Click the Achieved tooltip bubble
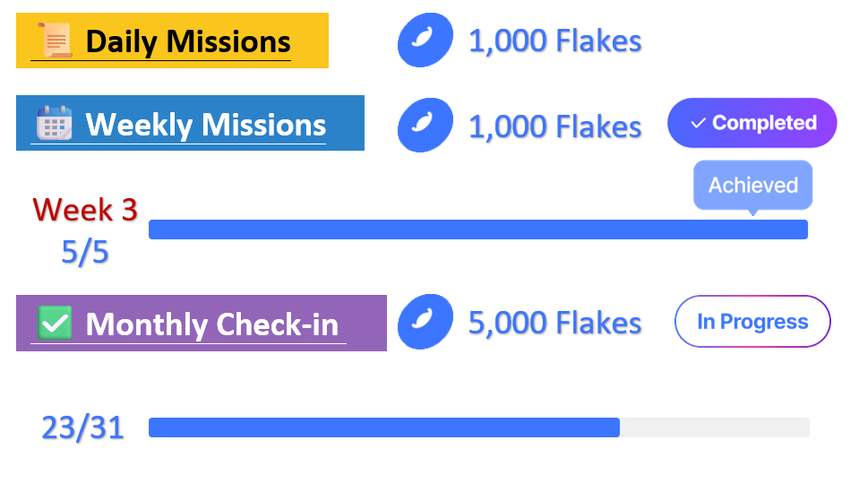 (x=753, y=185)
